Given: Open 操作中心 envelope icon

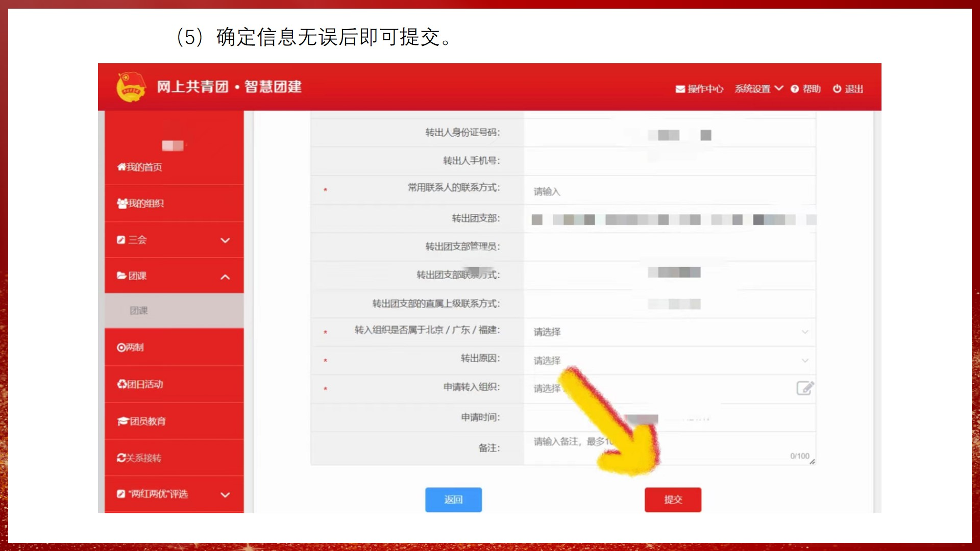Looking at the screenshot, I should tap(680, 89).
